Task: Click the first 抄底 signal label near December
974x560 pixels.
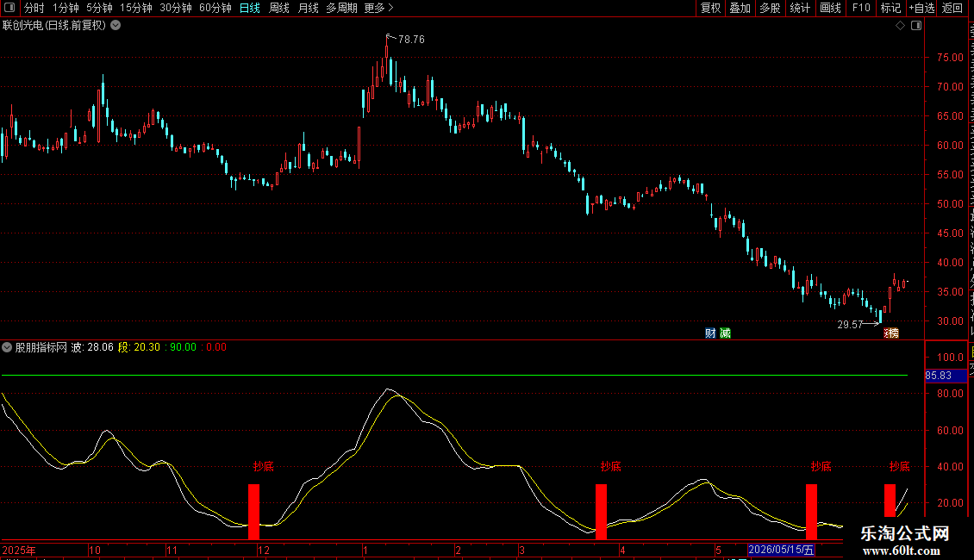Action: pos(264,466)
